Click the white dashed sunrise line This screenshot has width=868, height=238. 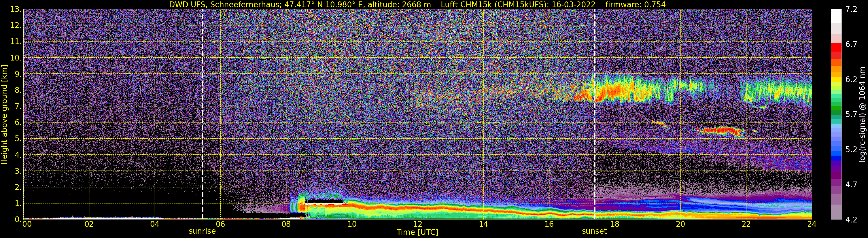(203, 114)
